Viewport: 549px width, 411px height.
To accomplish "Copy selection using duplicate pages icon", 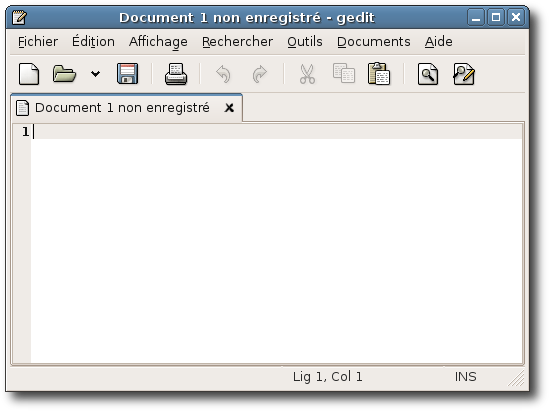I will (344, 74).
